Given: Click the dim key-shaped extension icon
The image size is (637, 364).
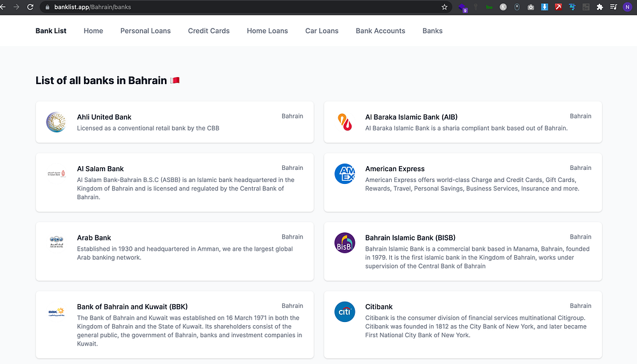Looking at the screenshot, I should coord(476,7).
